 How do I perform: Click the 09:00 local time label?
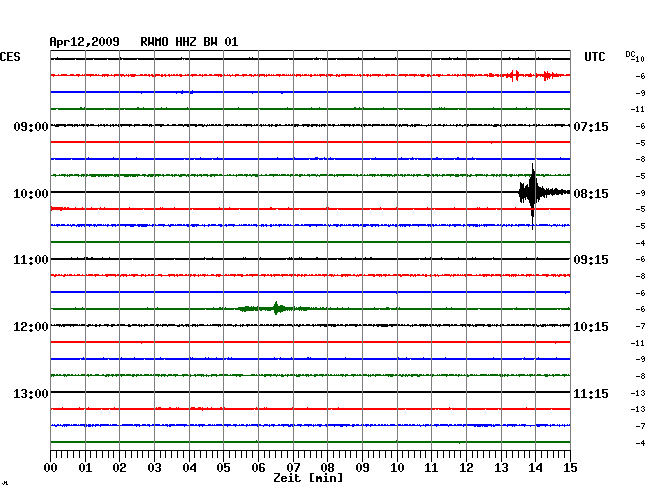tap(31, 126)
